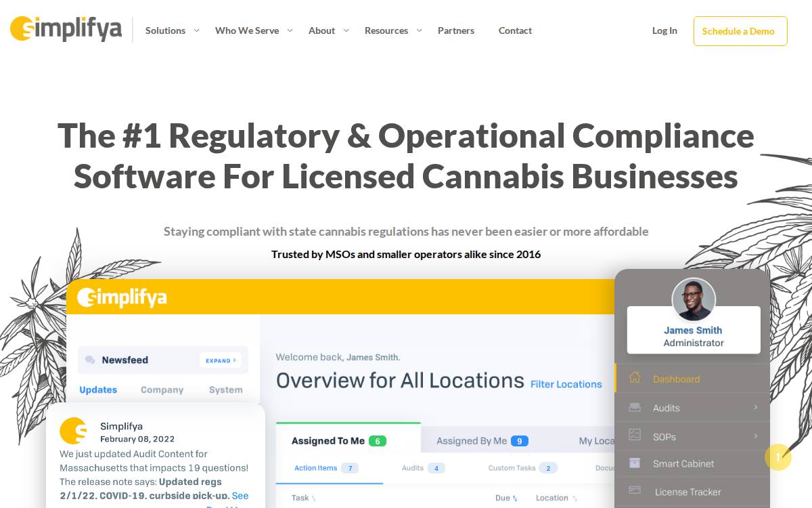
Task: Click the Dashboard home icon
Action: click(635, 378)
